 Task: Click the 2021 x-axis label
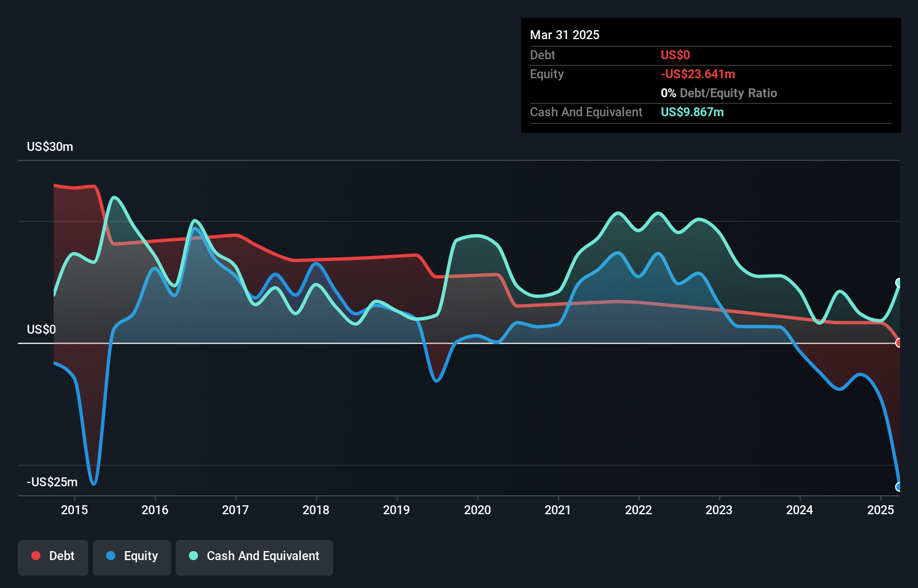[558, 510]
